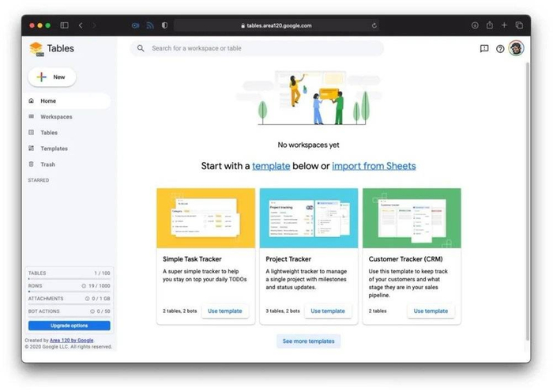Open the Customer Tracker thumbnail
The image size is (553, 392).
pos(412,218)
